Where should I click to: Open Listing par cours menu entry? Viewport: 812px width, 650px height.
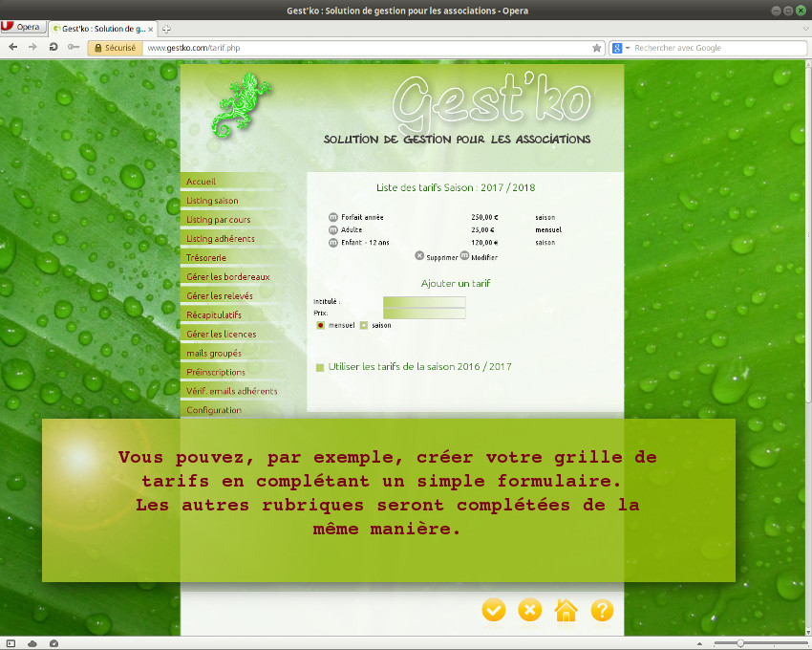coord(219,220)
